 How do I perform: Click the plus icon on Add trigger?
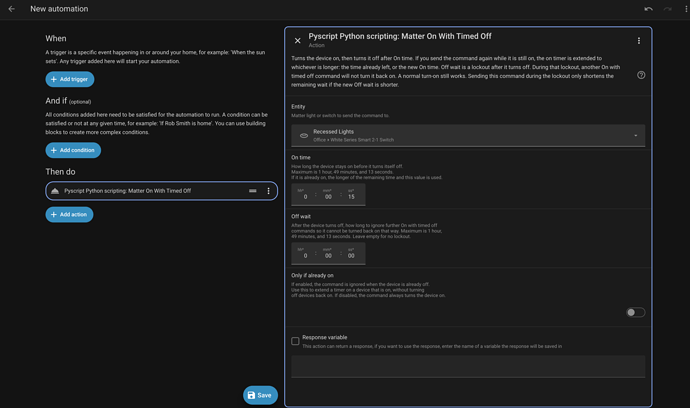[x=54, y=79]
